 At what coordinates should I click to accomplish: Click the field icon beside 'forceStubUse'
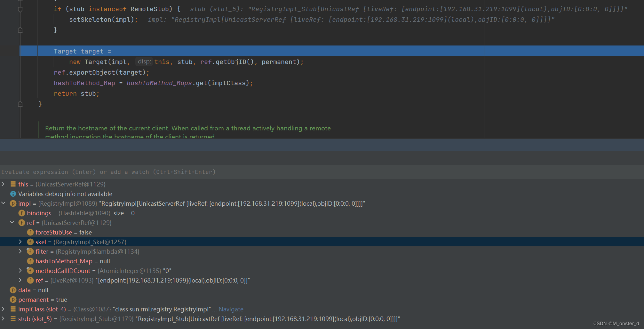pos(30,232)
